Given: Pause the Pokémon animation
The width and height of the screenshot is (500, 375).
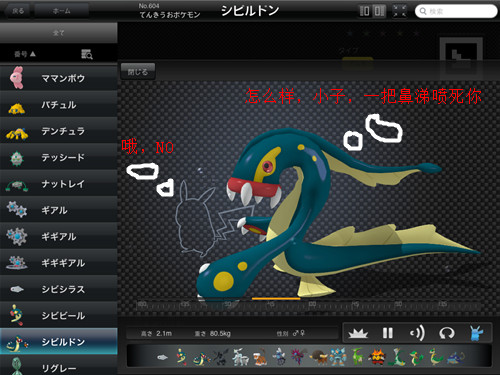Looking at the screenshot, I should click(x=387, y=333).
